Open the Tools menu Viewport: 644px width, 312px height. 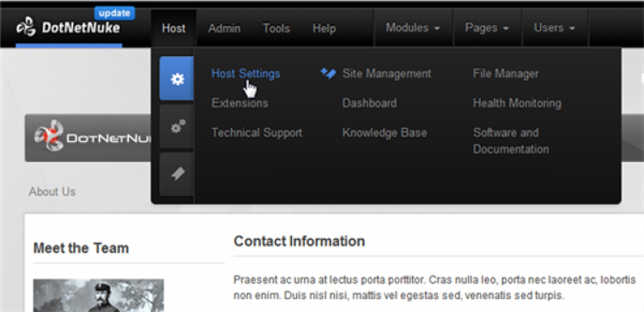[276, 28]
